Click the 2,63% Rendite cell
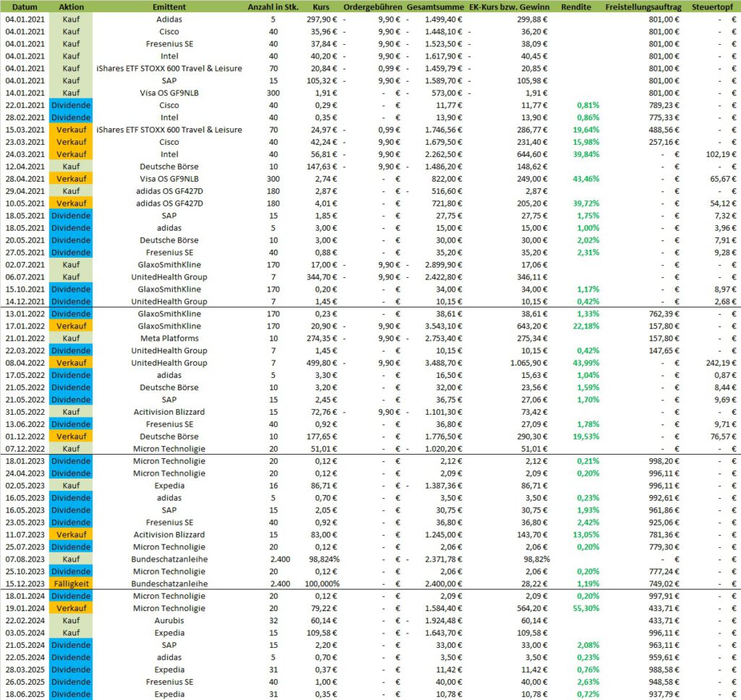The image size is (741, 700). pyautogui.click(x=588, y=683)
